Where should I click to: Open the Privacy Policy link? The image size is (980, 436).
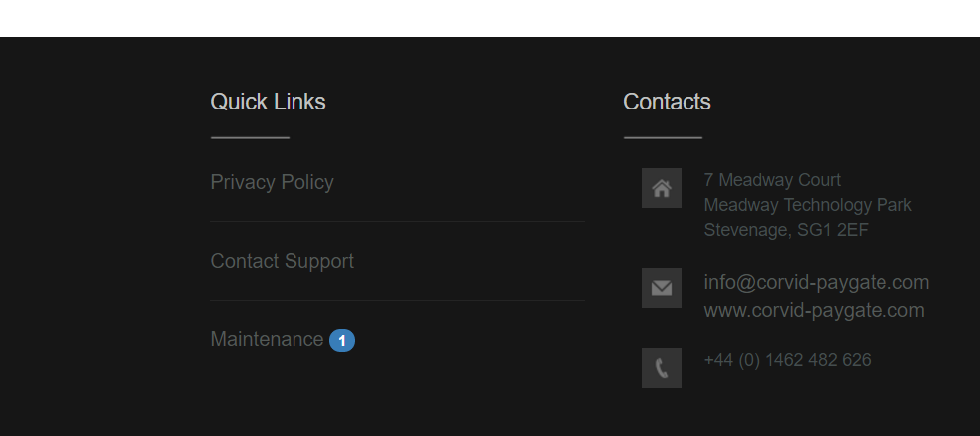pos(272,182)
